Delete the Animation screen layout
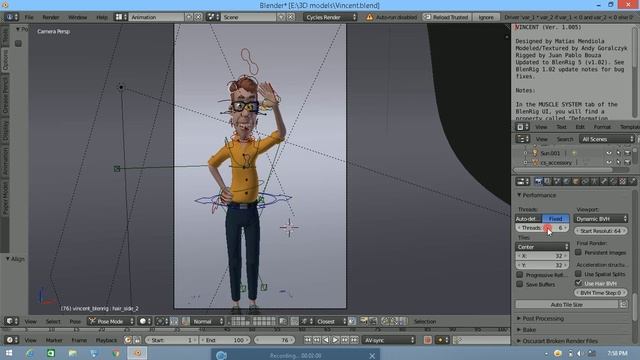The height and width of the screenshot is (360, 640). tap(198, 17)
